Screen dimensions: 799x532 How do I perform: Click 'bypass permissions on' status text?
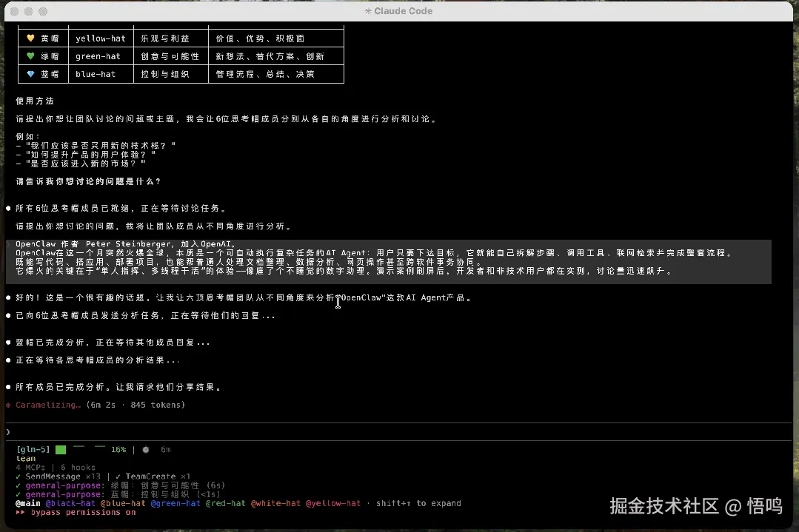click(83, 512)
